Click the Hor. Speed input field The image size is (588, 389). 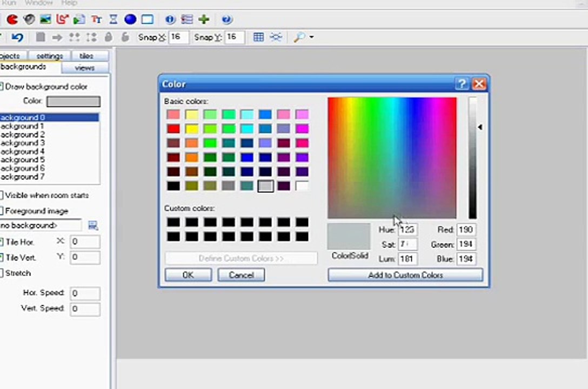coord(85,293)
